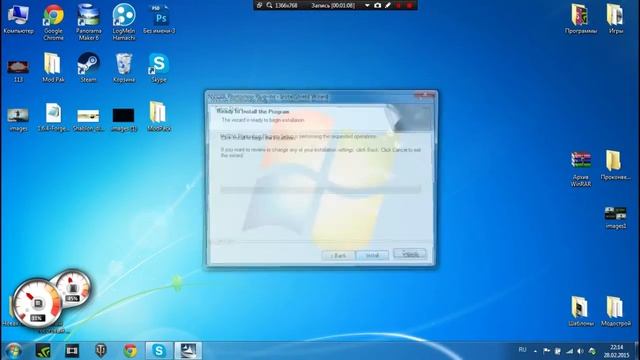Image resolution: width=640 pixels, height=360 pixels.
Task: Select the LogMeIn Hamachi desktop shortcut
Action: (x=124, y=22)
